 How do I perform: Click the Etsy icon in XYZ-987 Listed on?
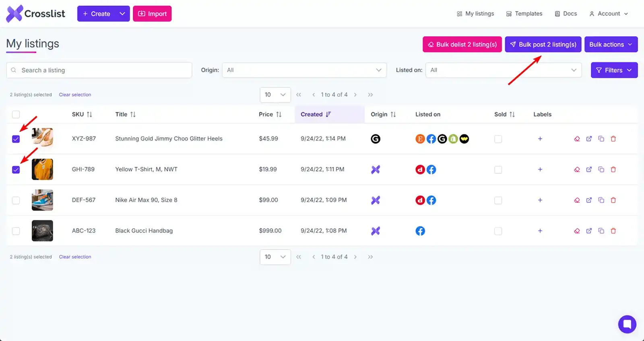(x=420, y=139)
